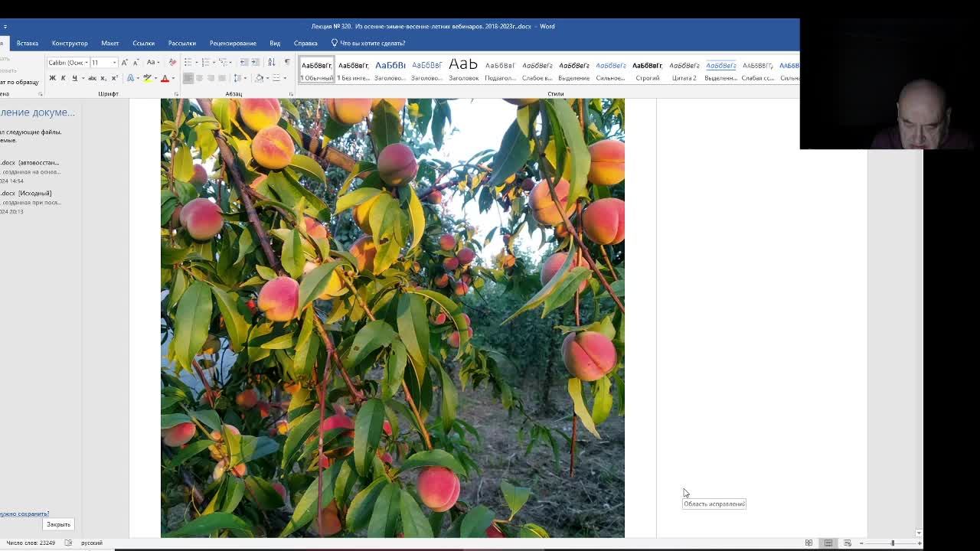Click the clear formatting eraser icon
This screenshot has height=551, width=980.
172,62
